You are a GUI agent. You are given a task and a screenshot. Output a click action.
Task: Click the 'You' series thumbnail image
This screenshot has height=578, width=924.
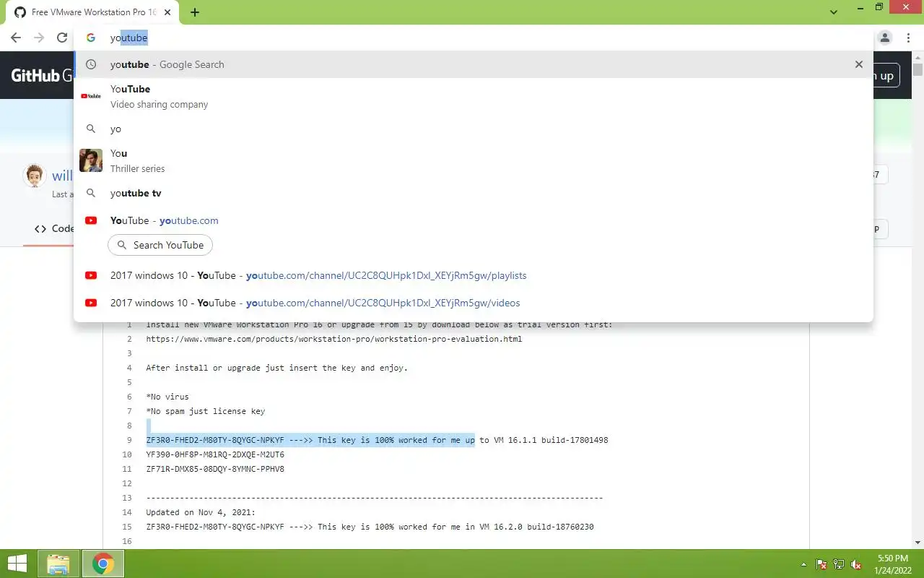coord(91,160)
